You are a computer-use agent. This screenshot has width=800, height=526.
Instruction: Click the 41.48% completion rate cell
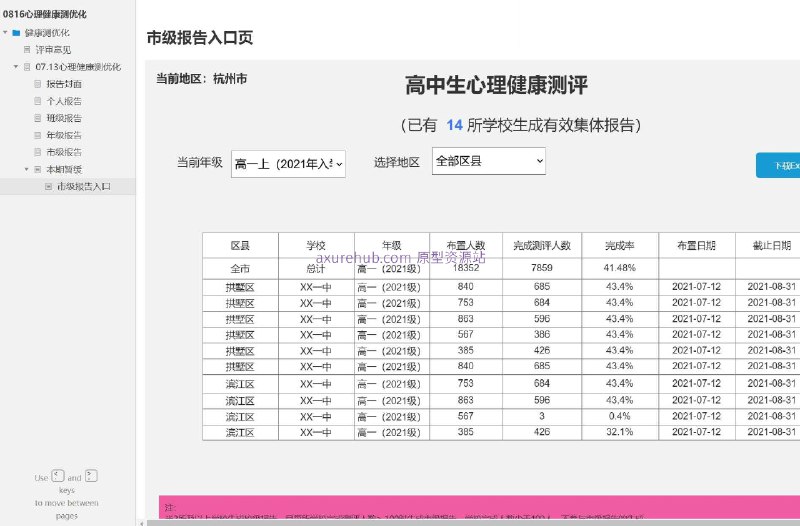coord(620,268)
